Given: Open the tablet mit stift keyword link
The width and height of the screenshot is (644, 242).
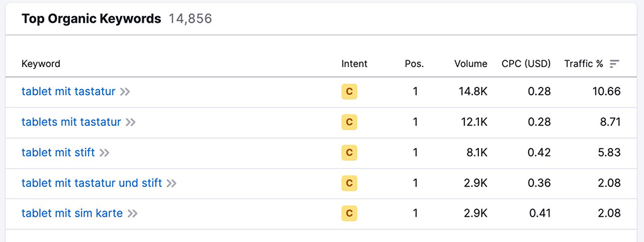Looking at the screenshot, I should tap(58, 152).
